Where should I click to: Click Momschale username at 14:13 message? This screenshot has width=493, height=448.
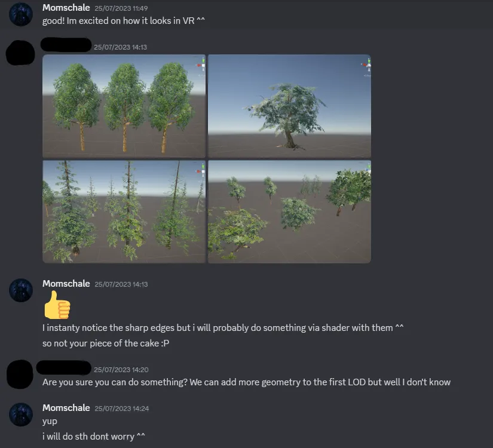[66, 284]
